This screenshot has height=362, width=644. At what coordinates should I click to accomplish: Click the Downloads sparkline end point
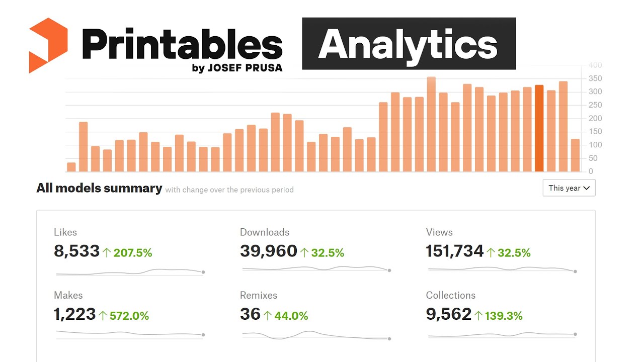[389, 270]
